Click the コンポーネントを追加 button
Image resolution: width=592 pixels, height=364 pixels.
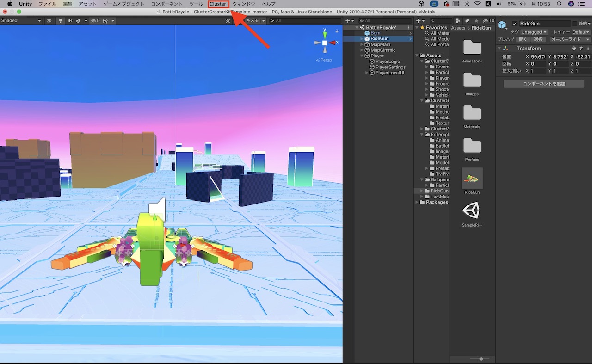pyautogui.click(x=543, y=84)
